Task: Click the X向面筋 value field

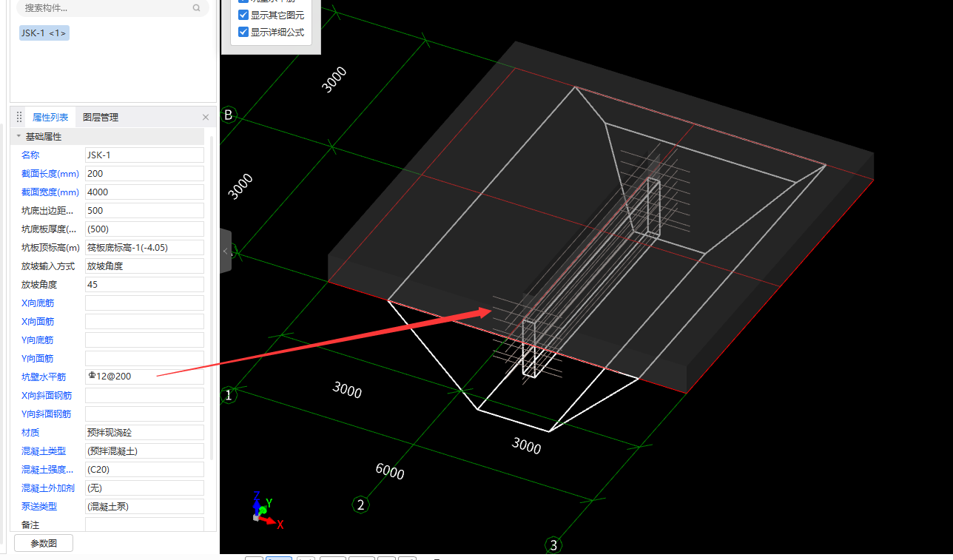Action: pyautogui.click(x=144, y=321)
